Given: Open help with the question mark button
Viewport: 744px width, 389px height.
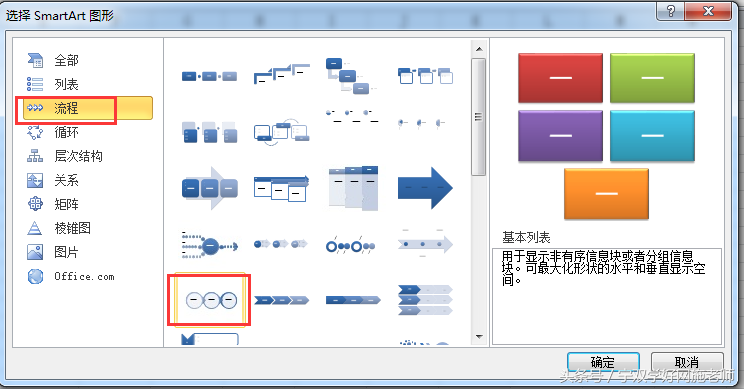Looking at the screenshot, I should coord(670,11).
